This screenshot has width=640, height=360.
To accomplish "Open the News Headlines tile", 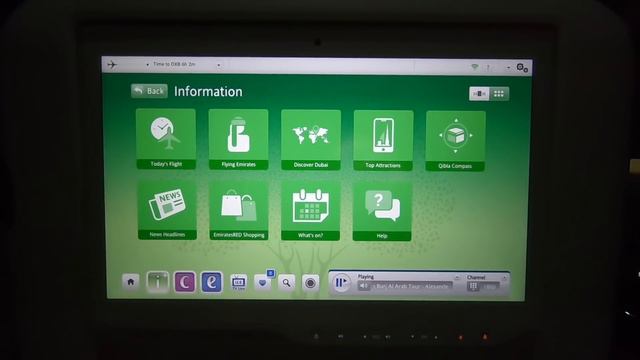I will [x=167, y=211].
